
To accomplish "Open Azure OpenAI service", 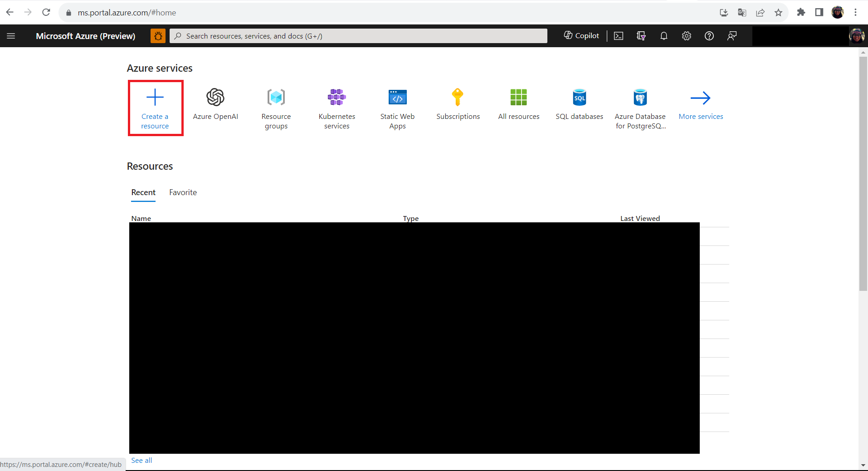I will click(x=215, y=104).
